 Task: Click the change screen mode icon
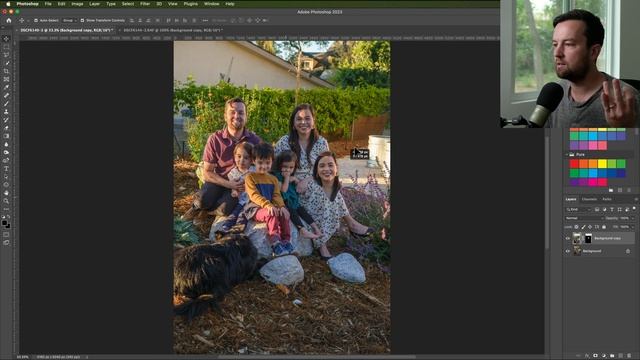click(6, 242)
